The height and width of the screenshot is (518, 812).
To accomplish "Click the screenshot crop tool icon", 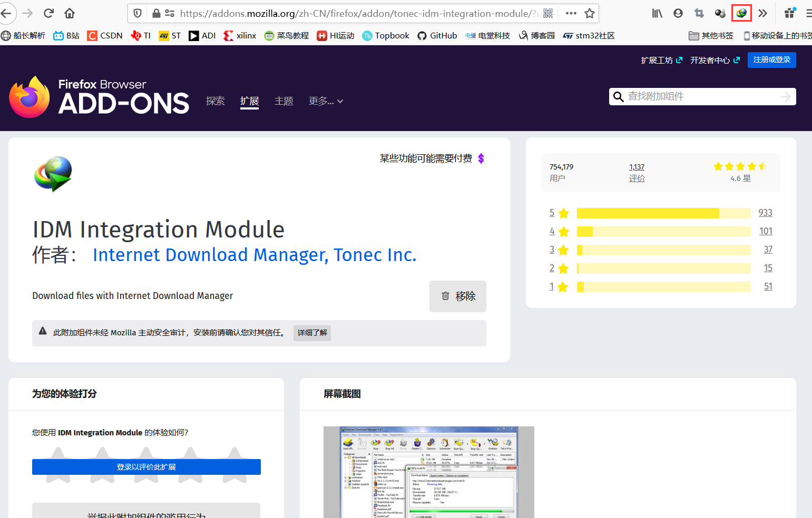I will (x=699, y=13).
